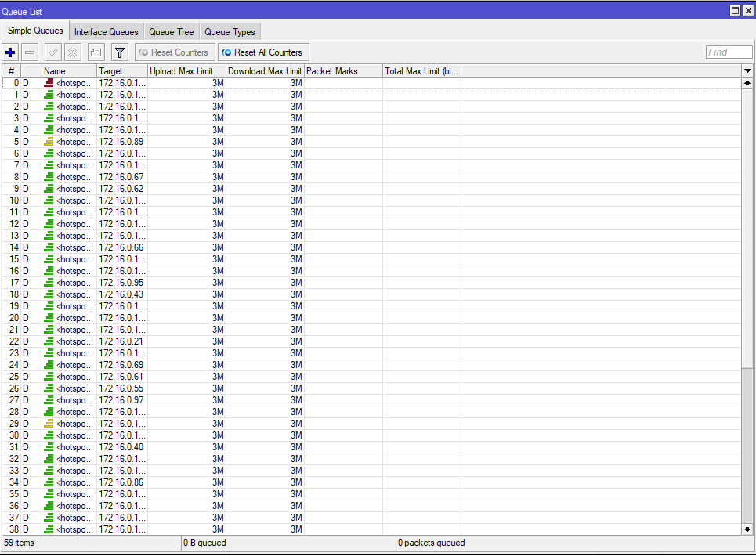Screen dimensions: 756x556
Task: Select target cell 172.16.0.55
Action: point(121,388)
